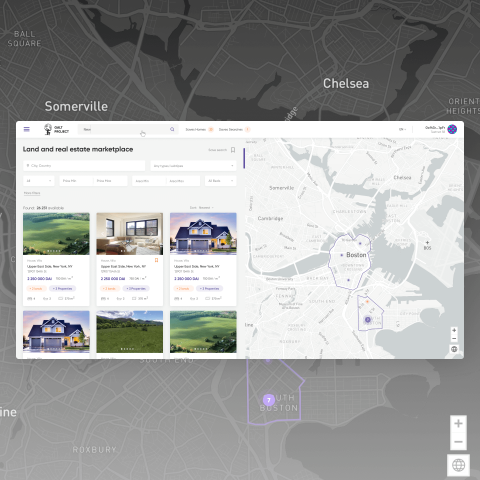Click the map marker left of Boston label

341,255
